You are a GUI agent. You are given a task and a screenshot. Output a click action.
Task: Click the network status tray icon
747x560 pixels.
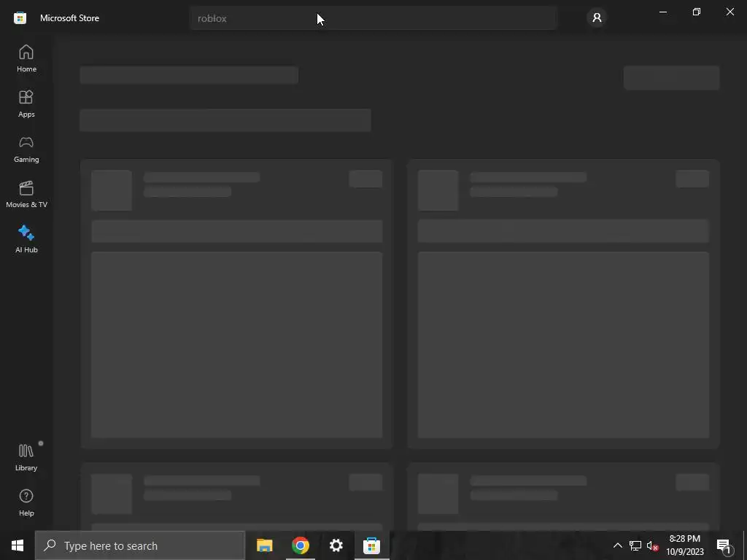[x=635, y=545]
